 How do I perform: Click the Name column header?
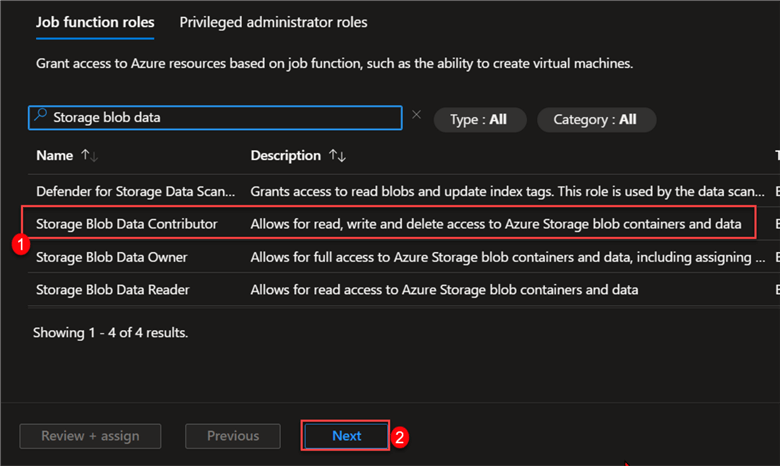tap(55, 156)
